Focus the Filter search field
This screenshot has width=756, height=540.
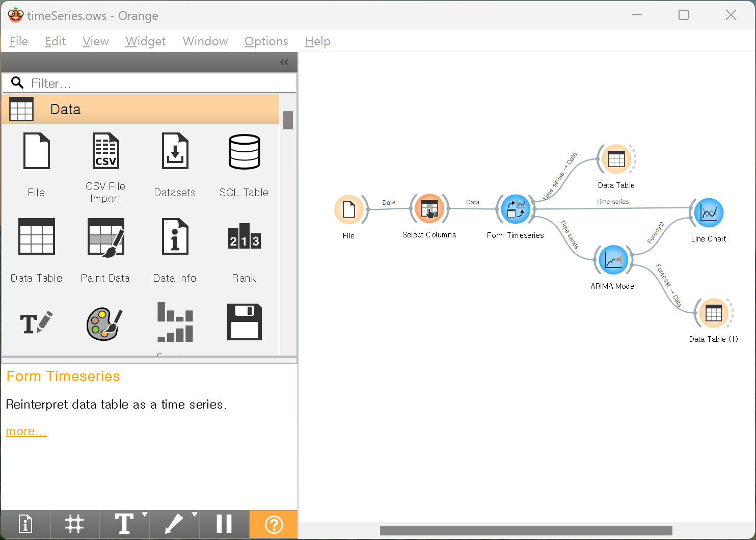click(x=149, y=83)
